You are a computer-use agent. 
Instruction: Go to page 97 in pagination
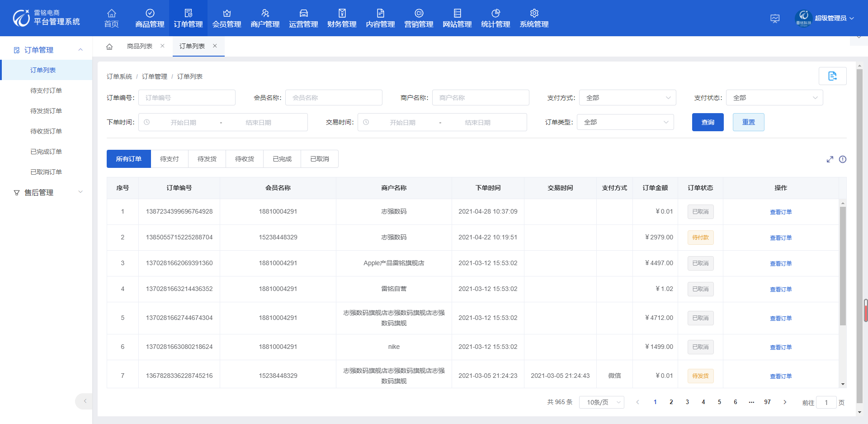[x=768, y=402]
